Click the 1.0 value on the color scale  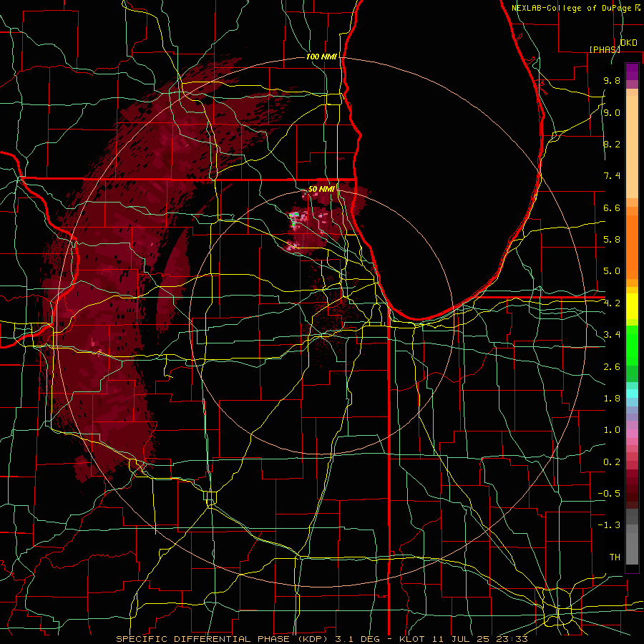612,430
